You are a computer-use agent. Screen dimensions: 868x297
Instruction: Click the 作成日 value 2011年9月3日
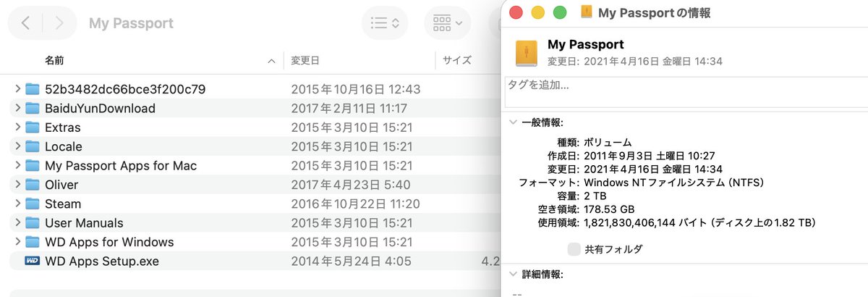click(650, 156)
